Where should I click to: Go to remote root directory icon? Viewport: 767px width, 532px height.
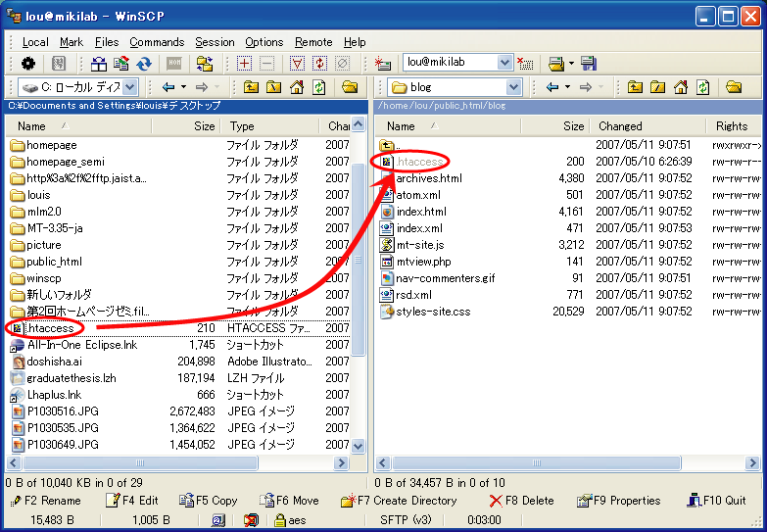coord(658,87)
